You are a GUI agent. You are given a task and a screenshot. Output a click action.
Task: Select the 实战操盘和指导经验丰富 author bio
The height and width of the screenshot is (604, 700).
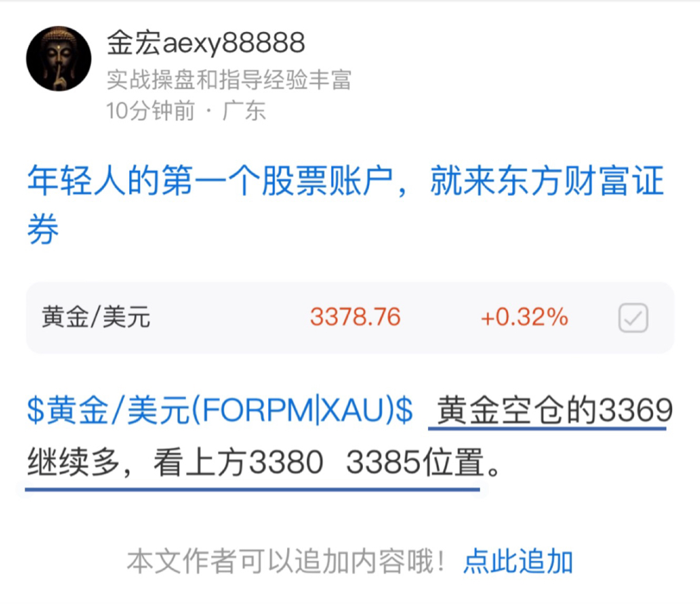pyautogui.click(x=229, y=80)
